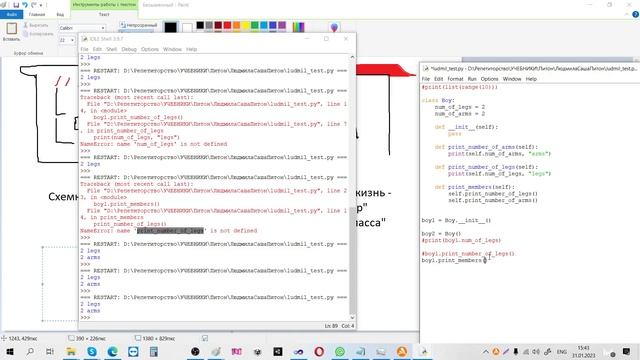The image size is (640, 360).
Task: Select the large black Color 1 box
Action: 171,27
